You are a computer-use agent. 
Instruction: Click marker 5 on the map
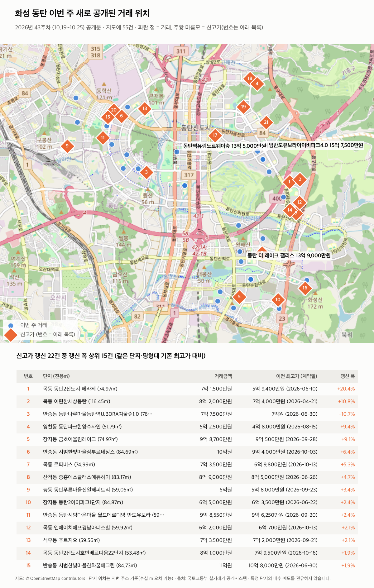pos(239,296)
